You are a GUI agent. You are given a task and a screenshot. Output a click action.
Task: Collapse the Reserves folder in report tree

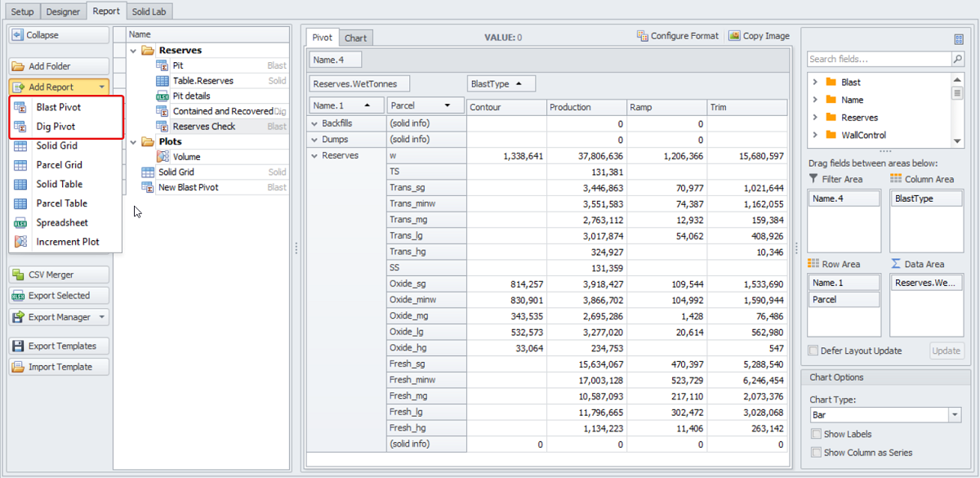pyautogui.click(x=134, y=51)
